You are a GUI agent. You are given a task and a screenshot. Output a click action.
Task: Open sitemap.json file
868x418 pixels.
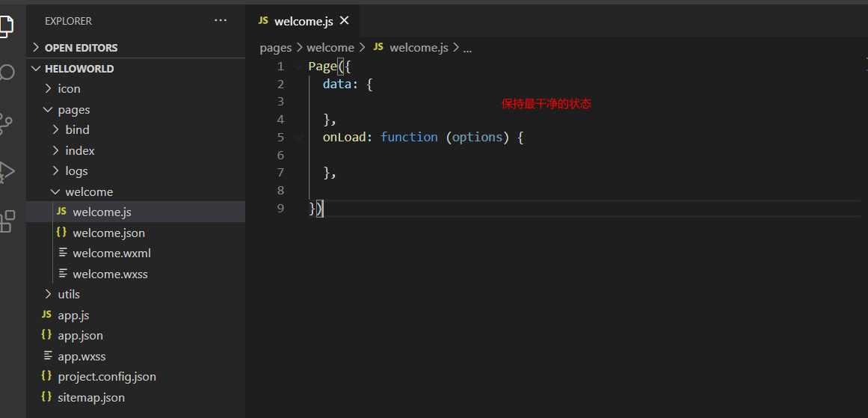(x=135, y=397)
